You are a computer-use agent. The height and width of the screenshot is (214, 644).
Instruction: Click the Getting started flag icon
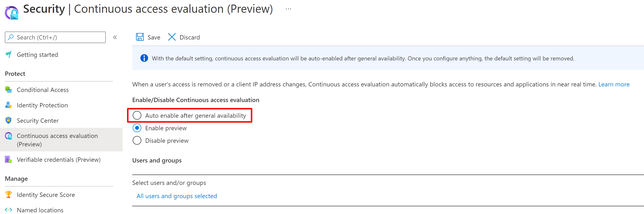(8, 54)
